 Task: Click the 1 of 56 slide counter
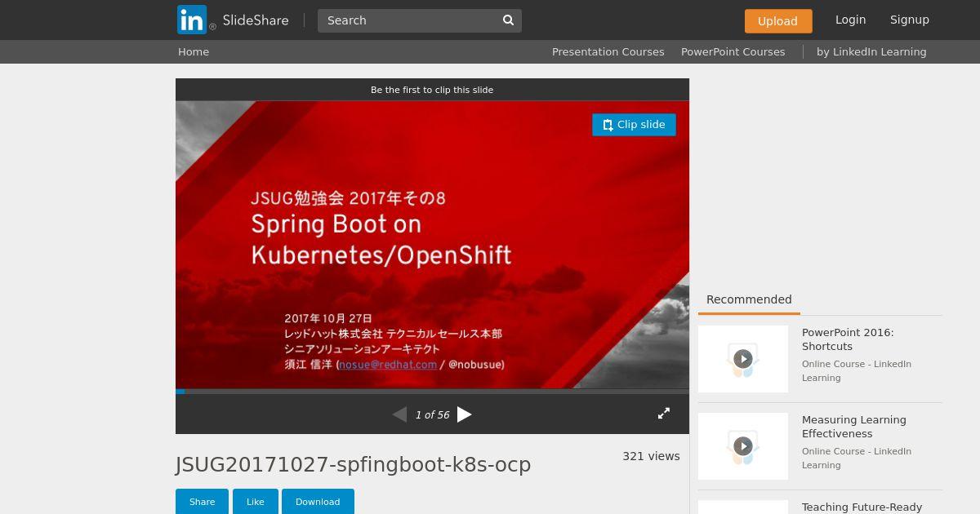(x=432, y=414)
